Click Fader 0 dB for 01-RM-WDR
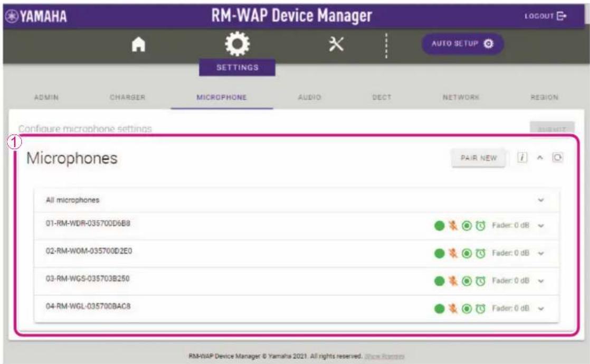Viewport: 590px width, 364px height. coord(511,225)
